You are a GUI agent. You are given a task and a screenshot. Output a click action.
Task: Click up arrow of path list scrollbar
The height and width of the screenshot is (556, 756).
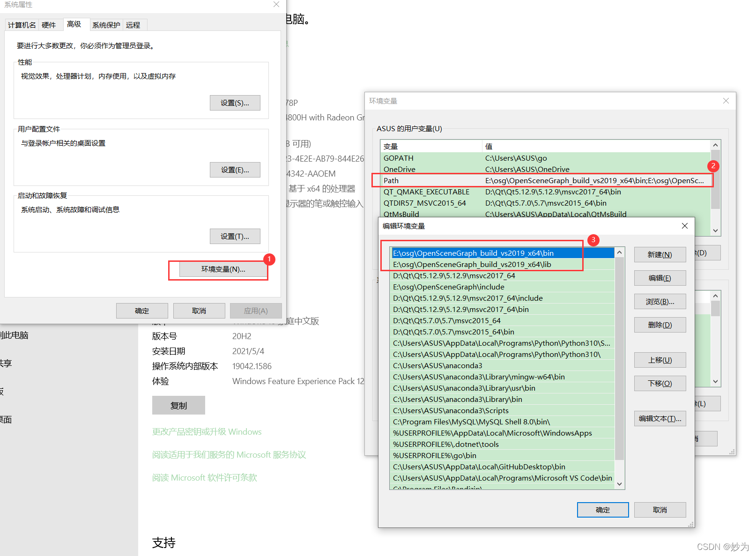click(620, 252)
